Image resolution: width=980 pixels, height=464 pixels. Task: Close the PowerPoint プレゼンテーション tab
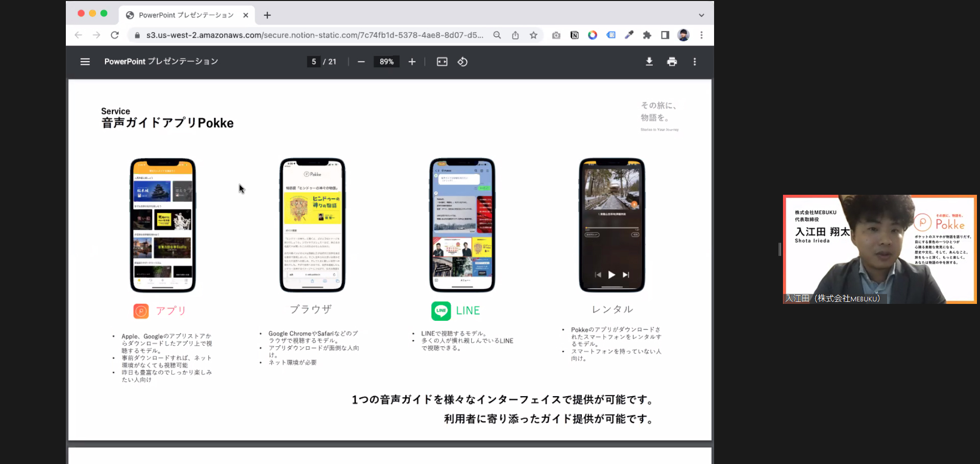(246, 15)
